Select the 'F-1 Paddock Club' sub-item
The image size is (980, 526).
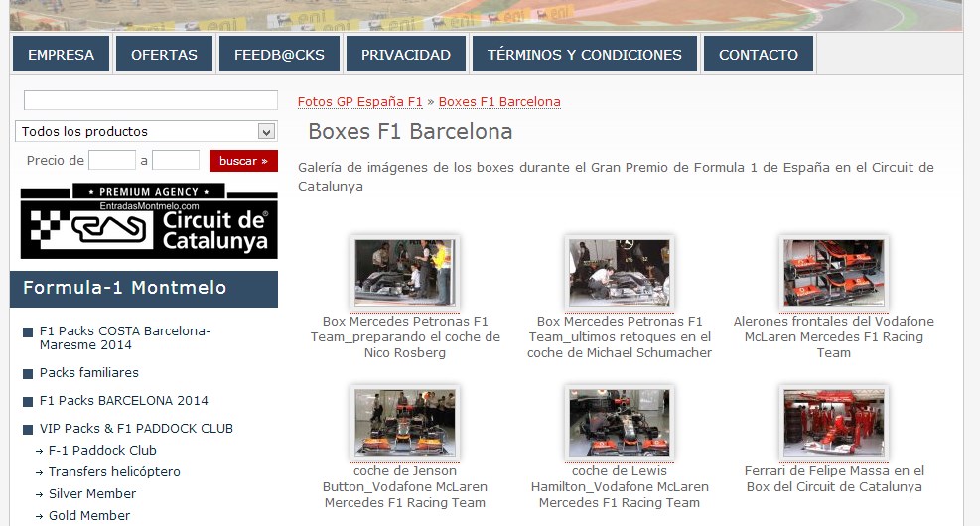pos(102,451)
